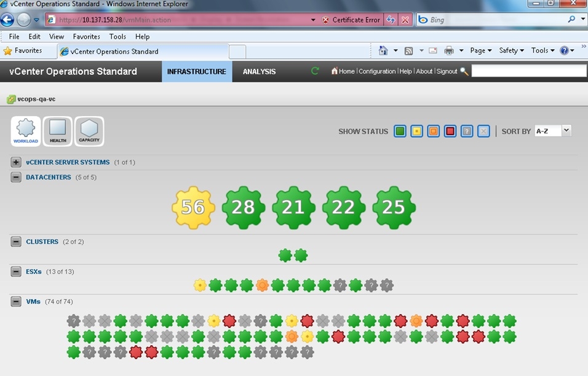Click the IE help question icon
Viewport: 588px width, 376px height.
point(564,50)
